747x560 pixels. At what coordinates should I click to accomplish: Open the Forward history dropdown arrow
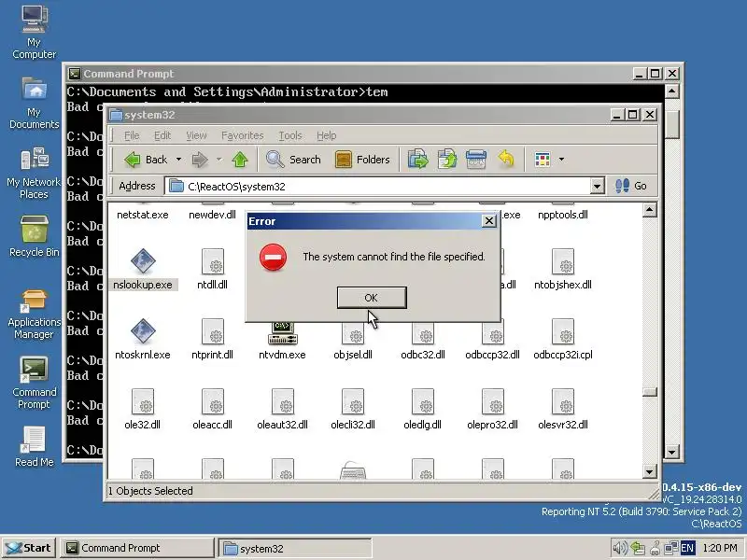[x=219, y=160]
